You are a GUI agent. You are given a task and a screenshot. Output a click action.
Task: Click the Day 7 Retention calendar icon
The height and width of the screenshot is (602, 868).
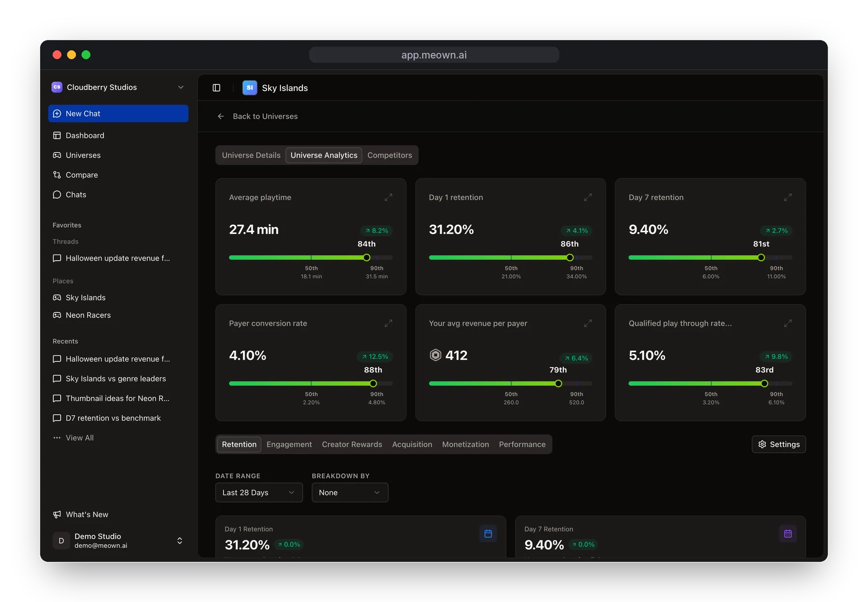pyautogui.click(x=788, y=534)
